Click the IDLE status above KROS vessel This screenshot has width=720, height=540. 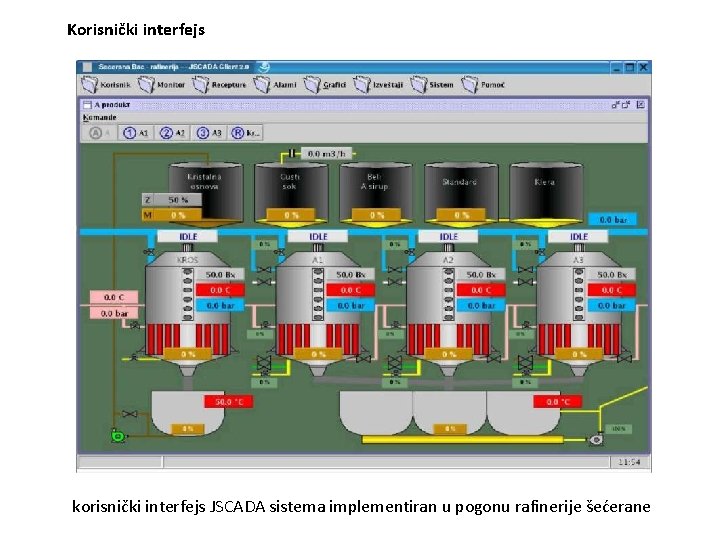(187, 236)
